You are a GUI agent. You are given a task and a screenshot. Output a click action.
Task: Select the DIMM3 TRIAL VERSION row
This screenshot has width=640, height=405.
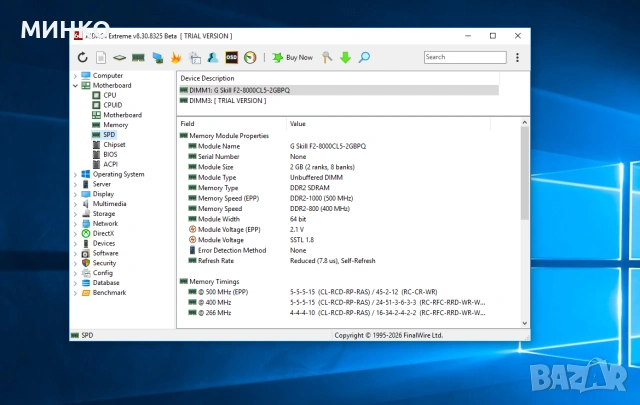click(338, 100)
